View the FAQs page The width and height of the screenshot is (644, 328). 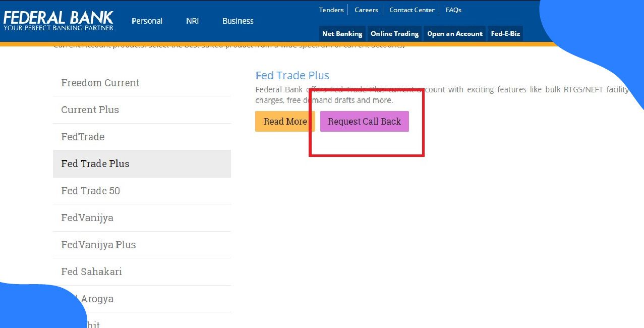453,10
